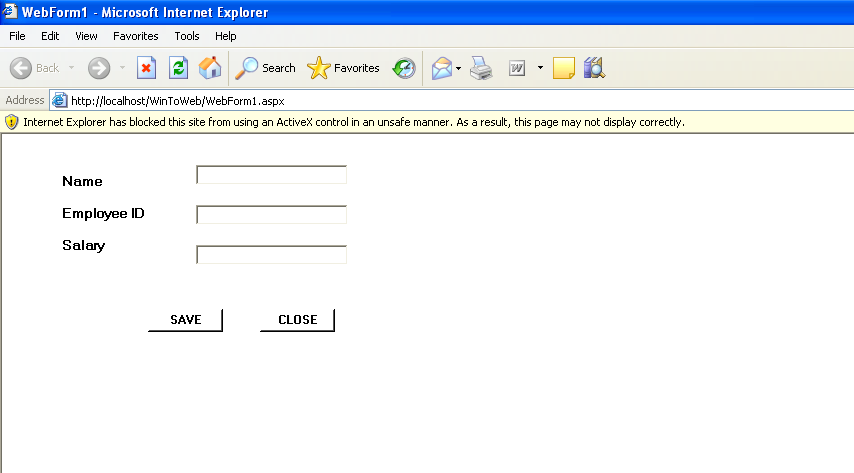The image size is (854, 473).
Task: Click the Salary label
Action: [83, 246]
